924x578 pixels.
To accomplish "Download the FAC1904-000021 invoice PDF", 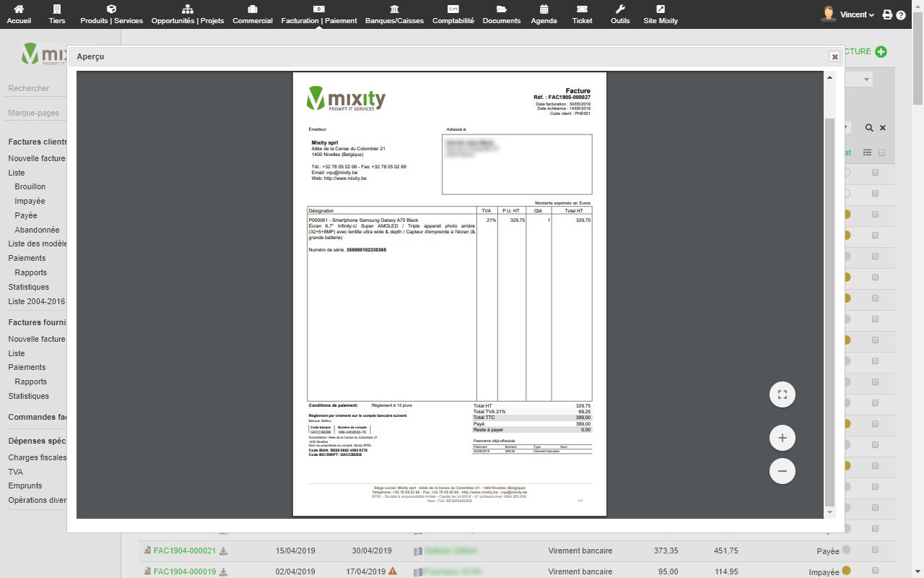I will tap(224, 551).
